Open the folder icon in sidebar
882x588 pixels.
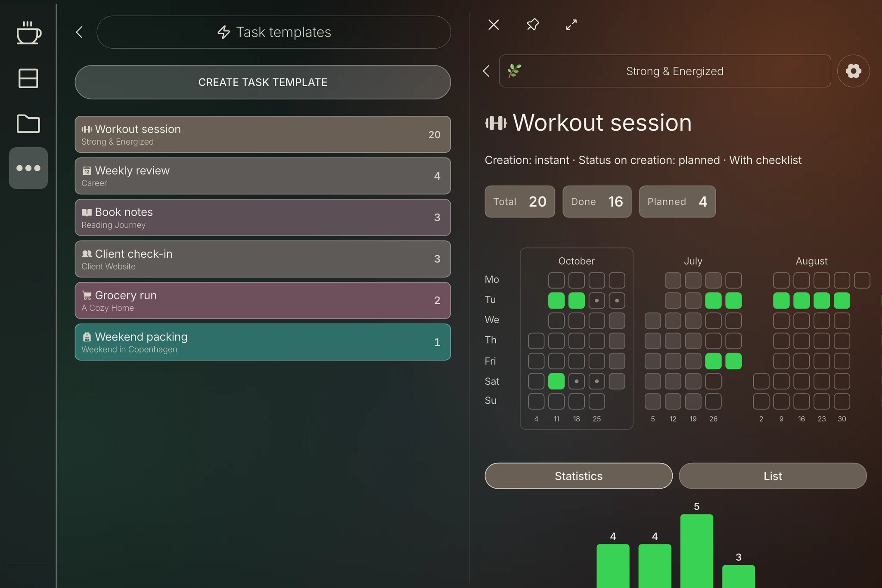click(x=28, y=124)
